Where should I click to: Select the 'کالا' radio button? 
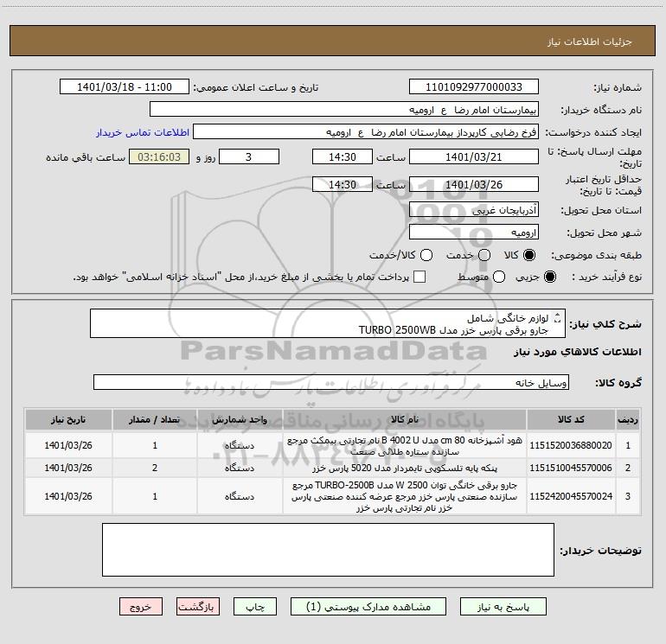(529, 255)
